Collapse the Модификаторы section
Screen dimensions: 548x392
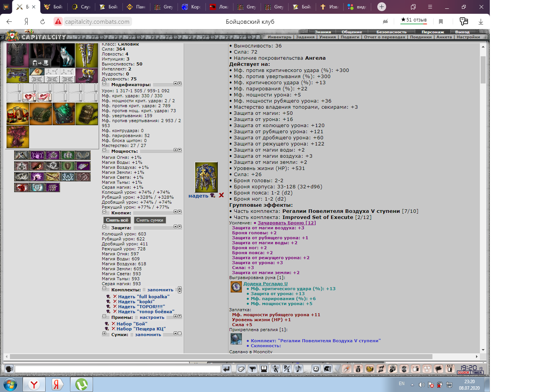click(x=104, y=83)
